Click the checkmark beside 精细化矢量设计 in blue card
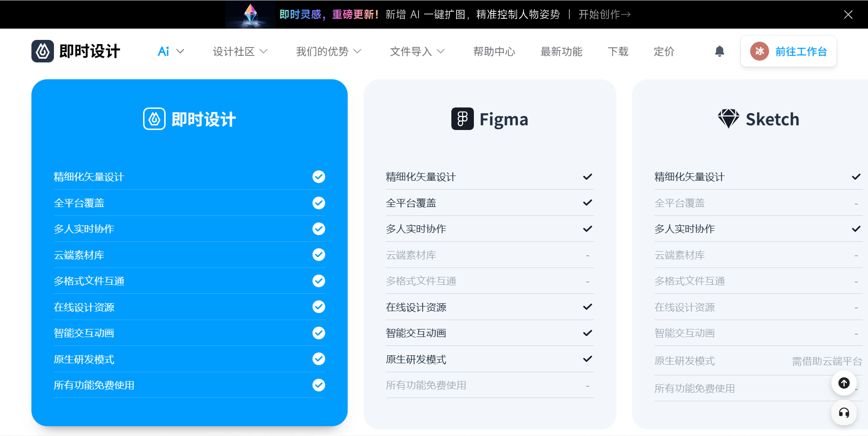The width and height of the screenshot is (868, 436). [319, 176]
